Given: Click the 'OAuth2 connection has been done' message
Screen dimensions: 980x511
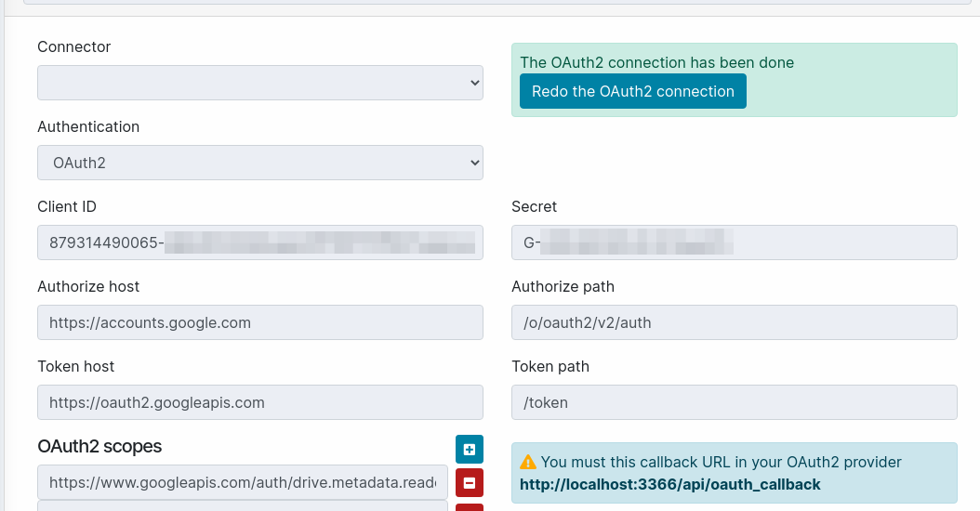Looking at the screenshot, I should click(x=656, y=63).
